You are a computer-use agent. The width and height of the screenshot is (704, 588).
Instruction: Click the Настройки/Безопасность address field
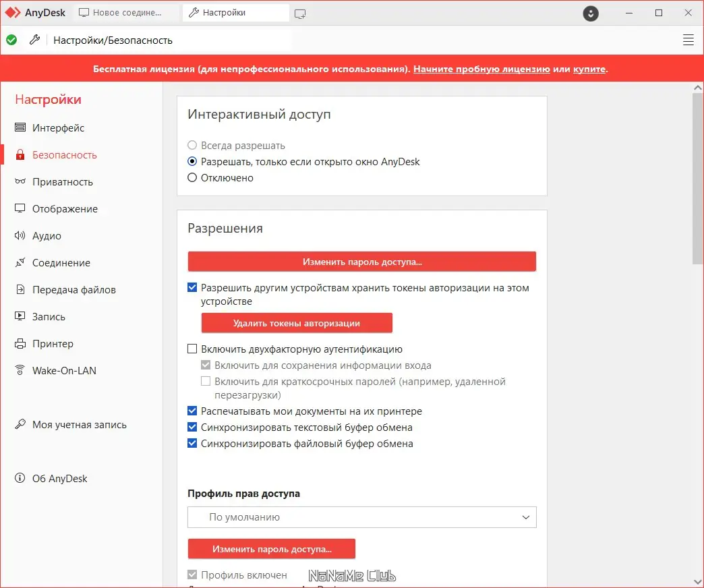pyautogui.click(x=170, y=40)
